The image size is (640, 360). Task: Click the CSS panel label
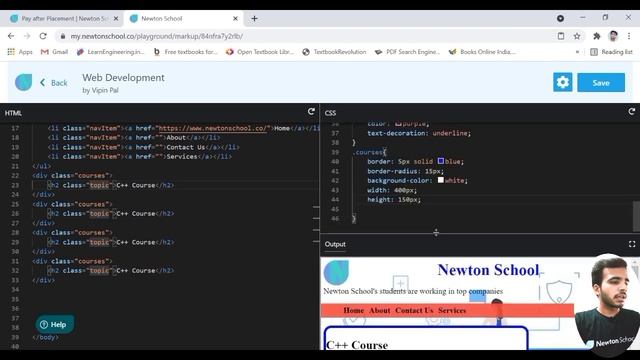point(330,113)
